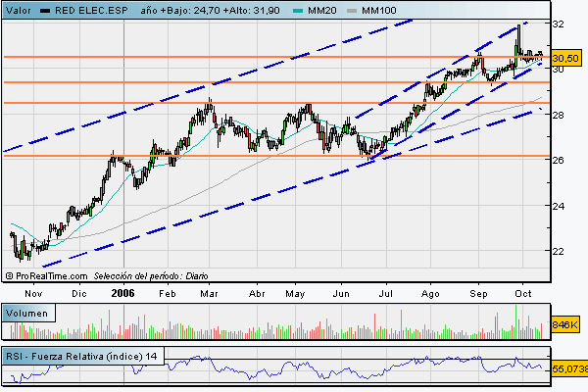Click the 30 price axis label
Screen dimensions: 588x392
click(x=558, y=70)
